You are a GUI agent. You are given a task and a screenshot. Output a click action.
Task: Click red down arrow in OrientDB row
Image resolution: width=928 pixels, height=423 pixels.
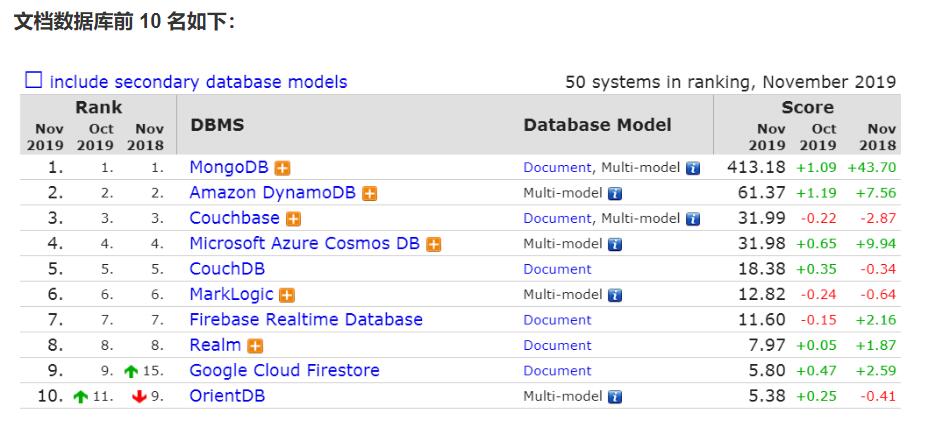click(x=139, y=398)
